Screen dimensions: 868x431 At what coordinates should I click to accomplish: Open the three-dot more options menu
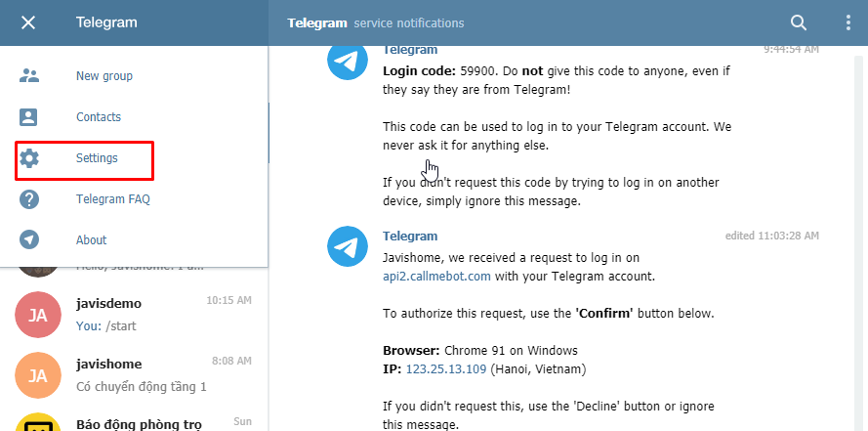[848, 22]
